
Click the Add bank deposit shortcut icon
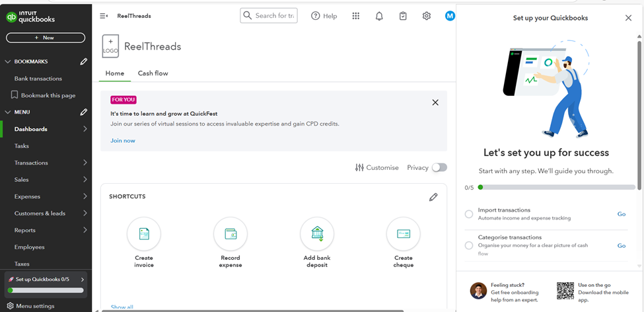[317, 234]
